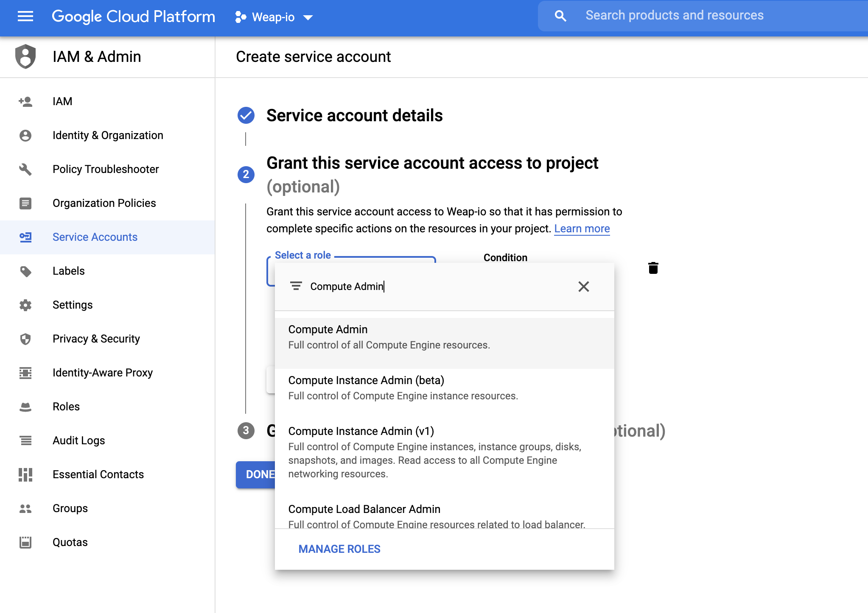868x613 pixels.
Task: Click the Organization Policies document icon
Action: (25, 203)
